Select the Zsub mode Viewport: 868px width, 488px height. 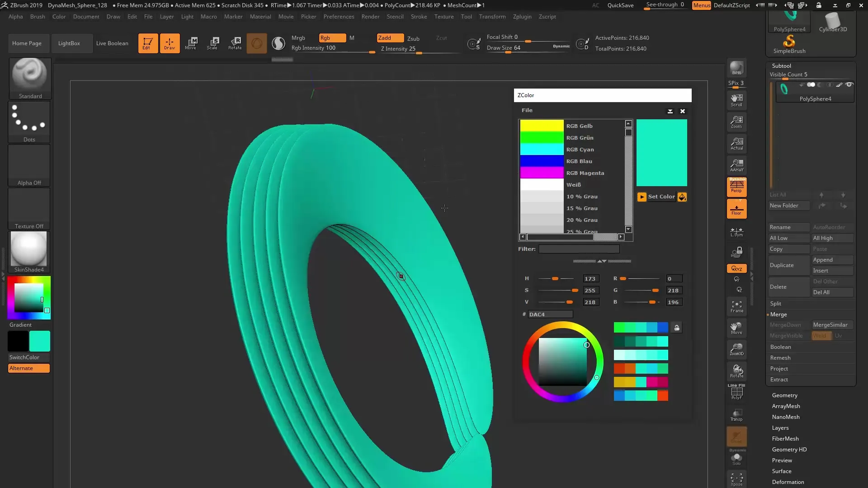click(x=413, y=38)
